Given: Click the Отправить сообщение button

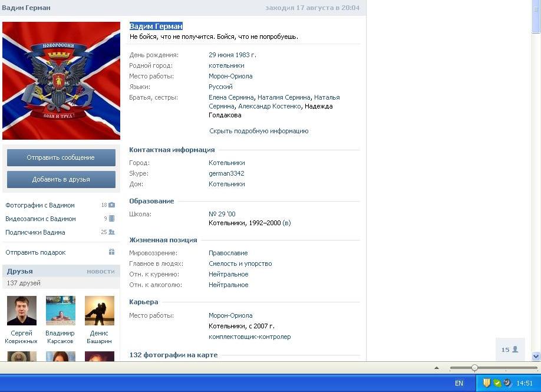Looking at the screenshot, I should pyautogui.click(x=61, y=158).
